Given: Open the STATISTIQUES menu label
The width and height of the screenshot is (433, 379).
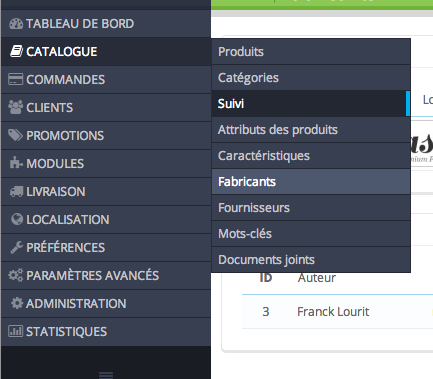Looking at the screenshot, I should (x=67, y=332).
